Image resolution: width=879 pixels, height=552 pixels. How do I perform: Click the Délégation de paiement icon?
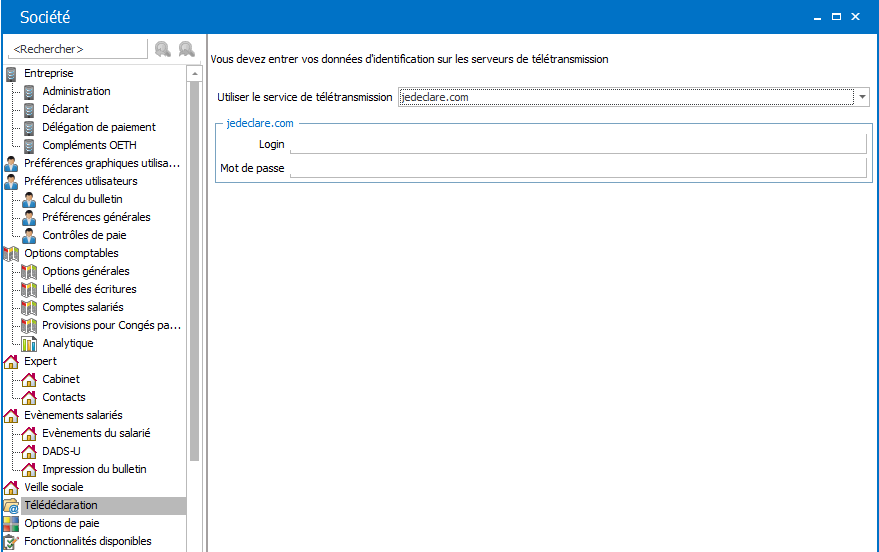[x=29, y=127]
